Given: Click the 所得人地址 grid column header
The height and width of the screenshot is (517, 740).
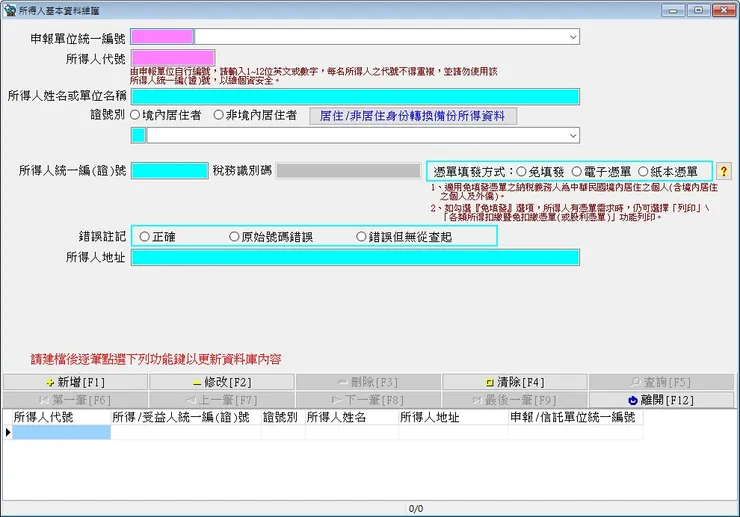Looking at the screenshot, I should point(454,417).
